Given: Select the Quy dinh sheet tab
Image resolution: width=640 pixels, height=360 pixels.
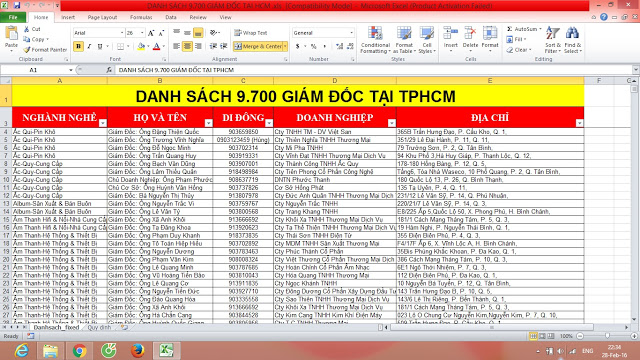Looking at the screenshot, I should tap(99, 327).
